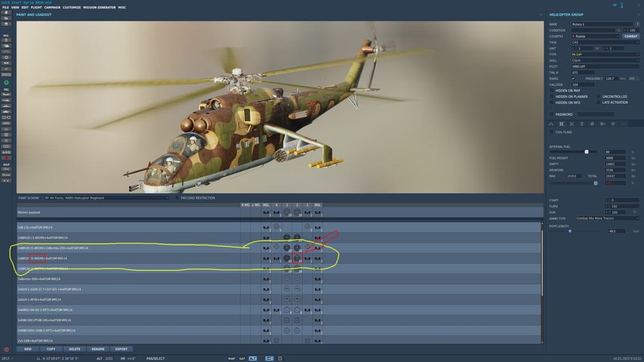Click the Rename payload button
Viewport: 644px width, 362px height.
(98, 349)
